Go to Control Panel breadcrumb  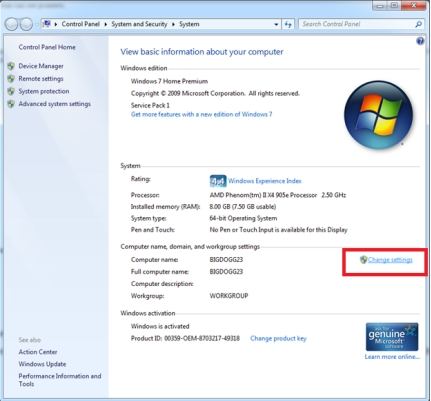click(x=81, y=24)
